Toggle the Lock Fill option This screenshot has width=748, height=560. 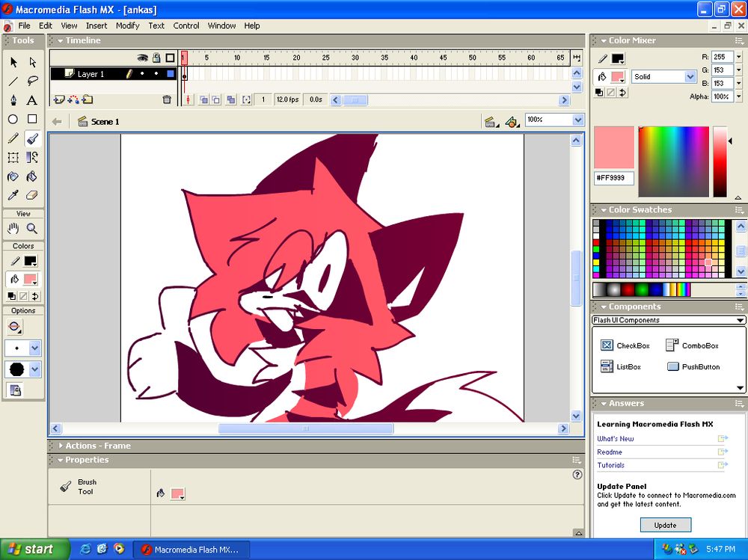[x=15, y=391]
